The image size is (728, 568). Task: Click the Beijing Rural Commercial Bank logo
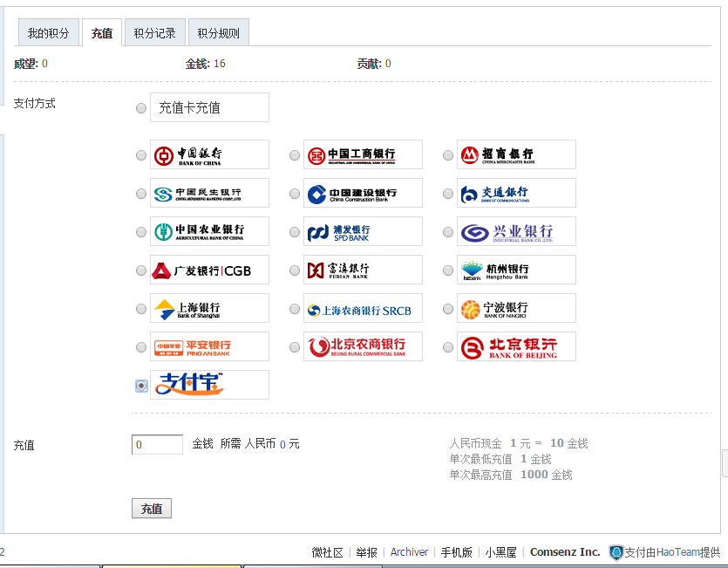coord(363,346)
